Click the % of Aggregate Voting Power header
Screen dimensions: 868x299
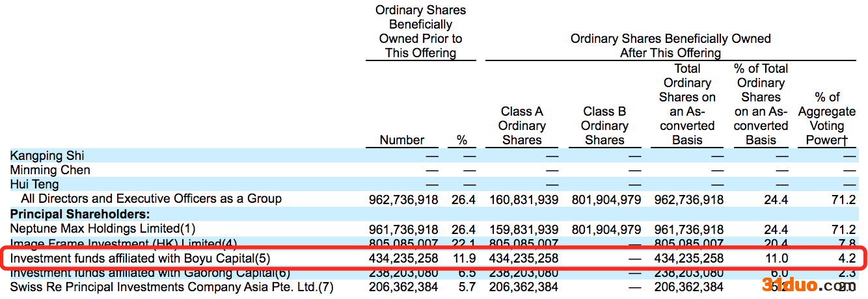point(826,119)
